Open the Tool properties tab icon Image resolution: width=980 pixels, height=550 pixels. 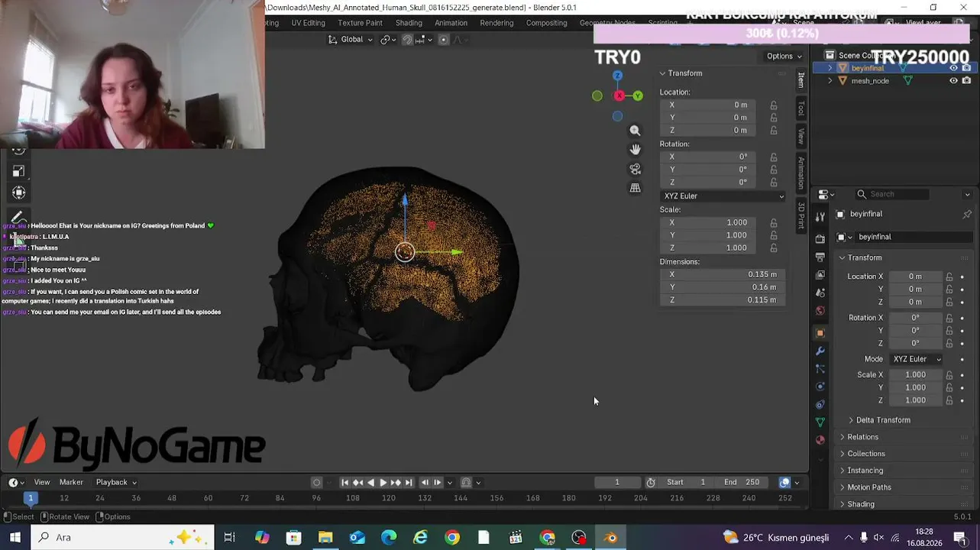coord(820,217)
